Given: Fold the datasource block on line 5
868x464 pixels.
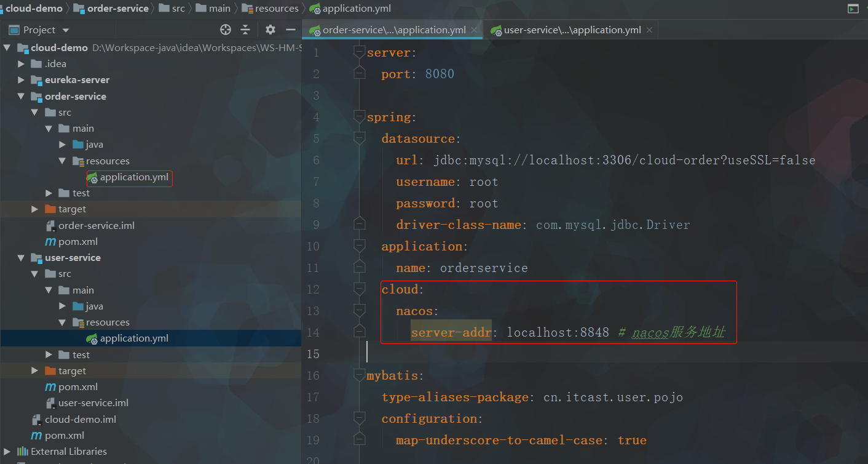Looking at the screenshot, I should (360, 139).
